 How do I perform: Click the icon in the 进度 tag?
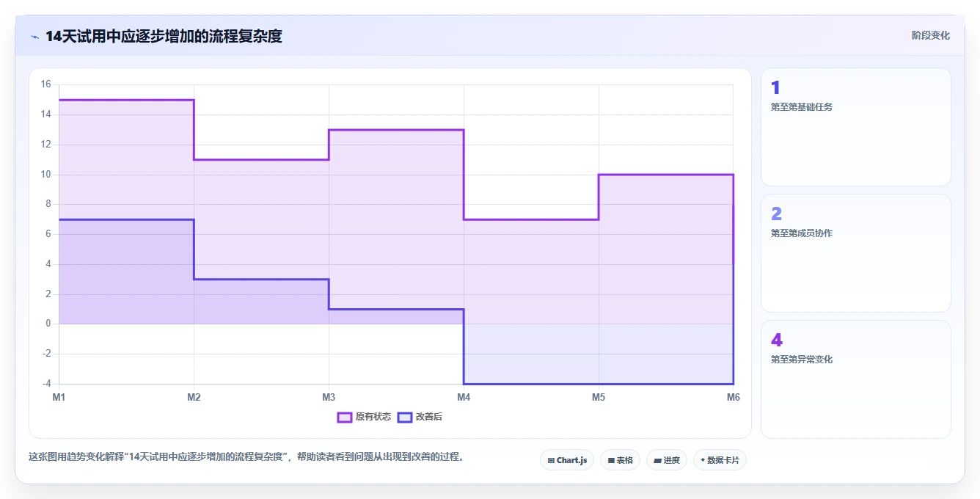click(657, 461)
